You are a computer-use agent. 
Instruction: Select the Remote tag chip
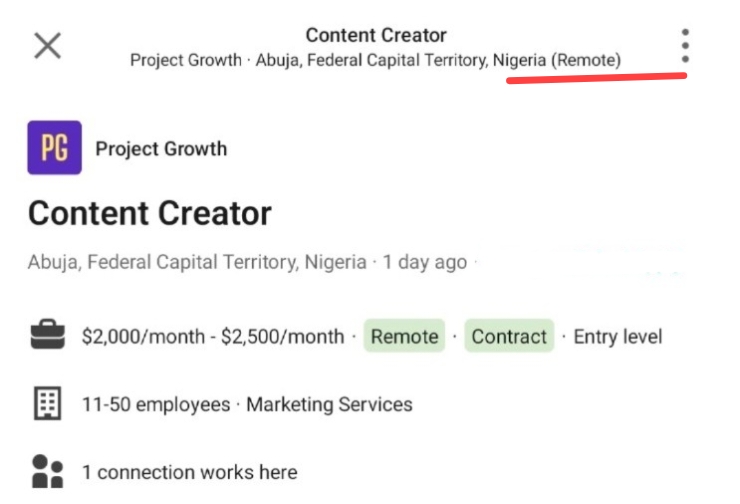tap(404, 336)
